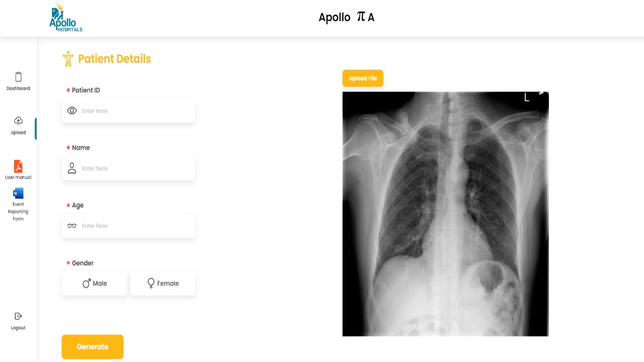The image size is (644, 362).
Task: Click the Dashboard label in sidebar
Action: point(18,88)
